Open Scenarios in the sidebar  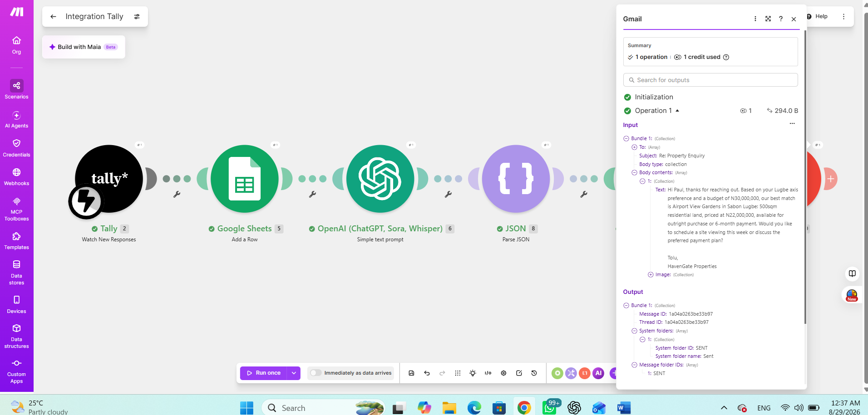[x=16, y=89]
